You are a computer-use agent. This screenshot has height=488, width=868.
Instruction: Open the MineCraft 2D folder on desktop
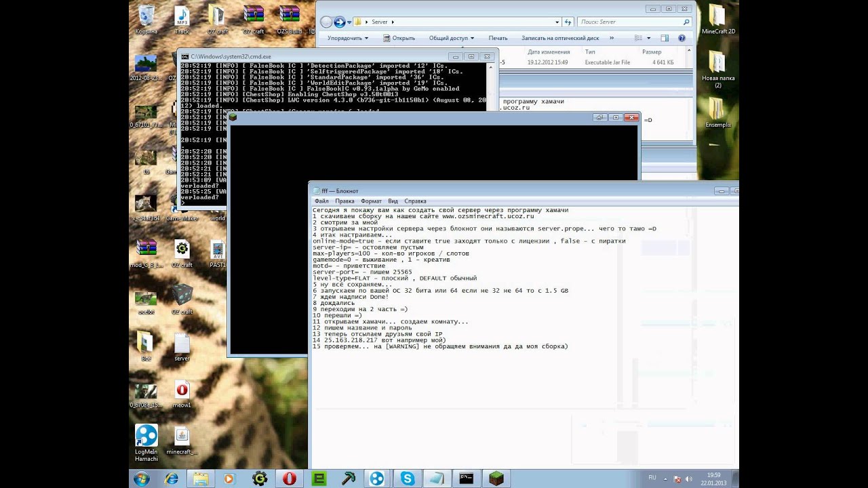(718, 19)
